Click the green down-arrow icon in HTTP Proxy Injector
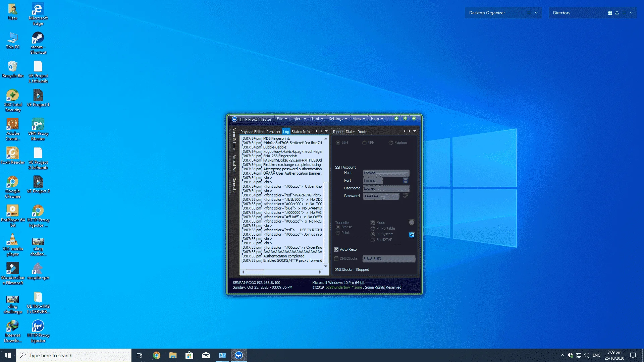Screen dimensions: 644x362 [x=396, y=119]
